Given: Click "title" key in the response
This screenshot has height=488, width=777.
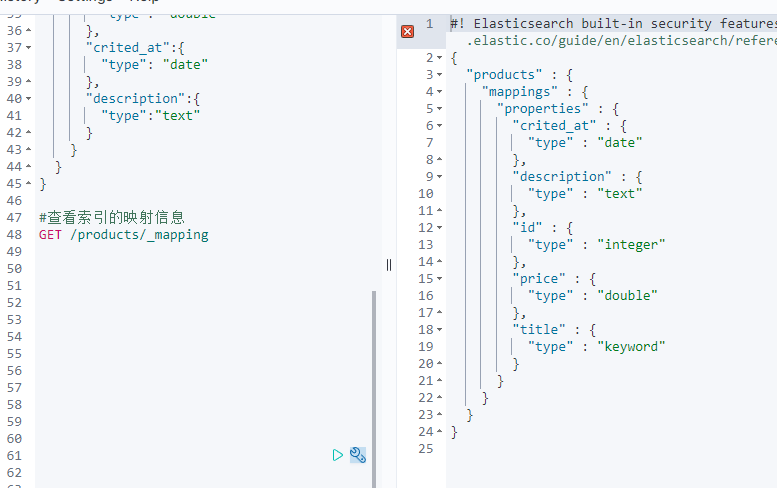Looking at the screenshot, I should coord(539,330).
